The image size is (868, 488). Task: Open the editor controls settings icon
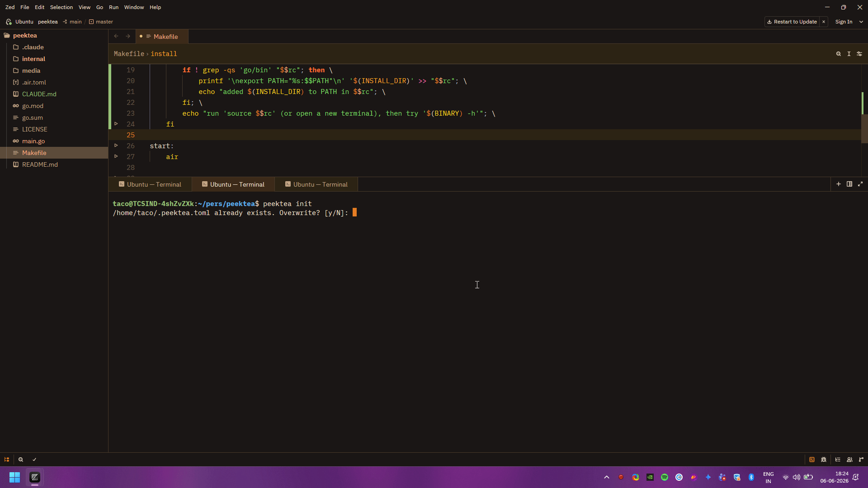click(859, 54)
